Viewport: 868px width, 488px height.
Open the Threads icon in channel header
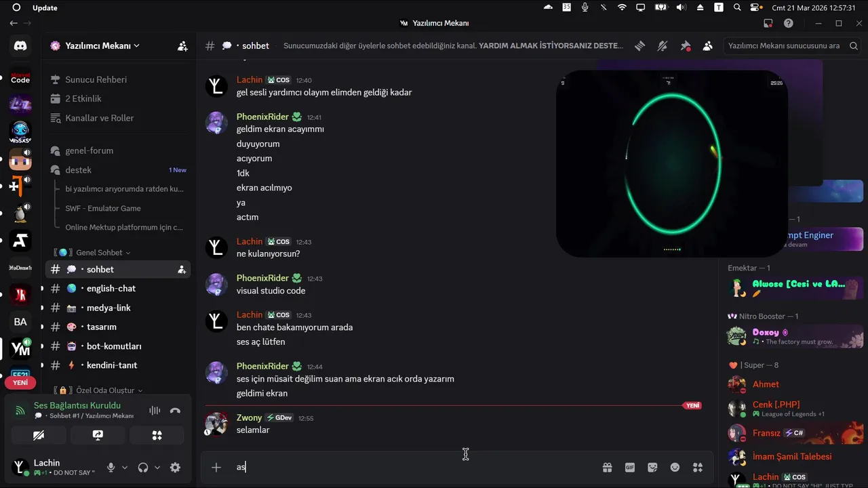click(x=639, y=46)
